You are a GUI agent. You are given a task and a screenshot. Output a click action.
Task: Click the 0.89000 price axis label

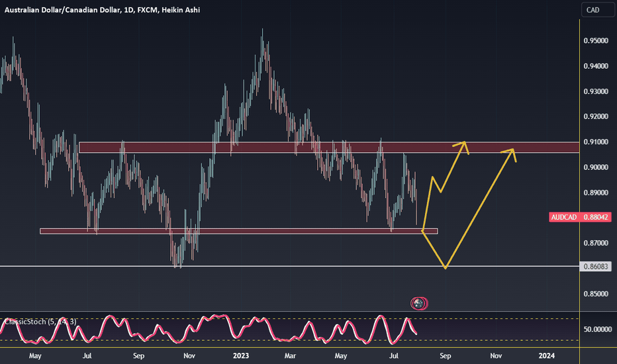point(596,193)
